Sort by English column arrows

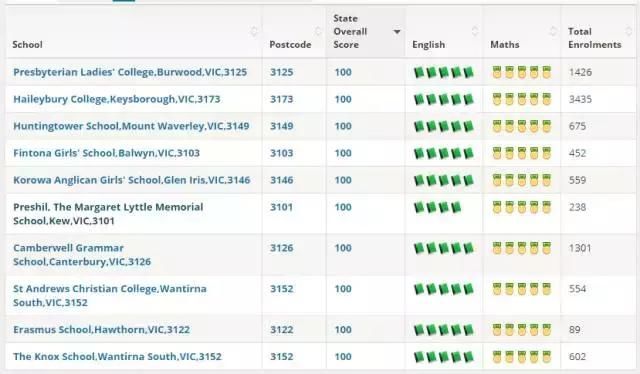[475, 31]
